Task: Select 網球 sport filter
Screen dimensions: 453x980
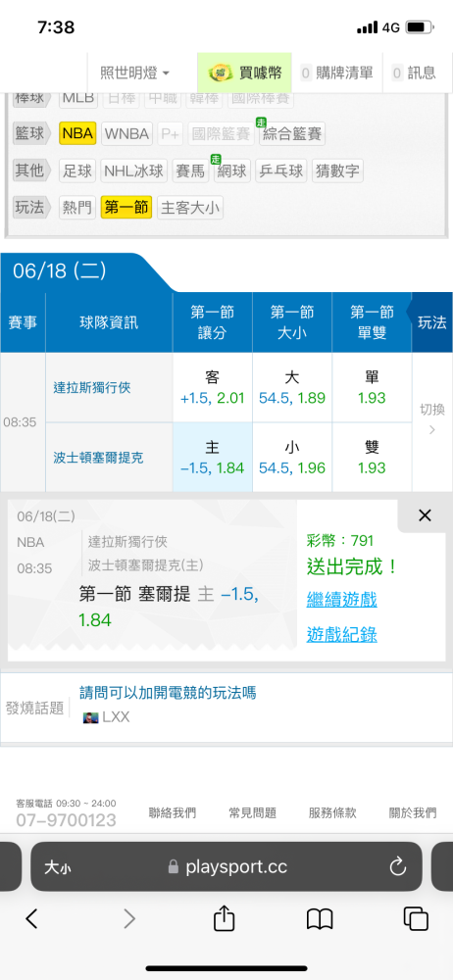Action: click(231, 171)
